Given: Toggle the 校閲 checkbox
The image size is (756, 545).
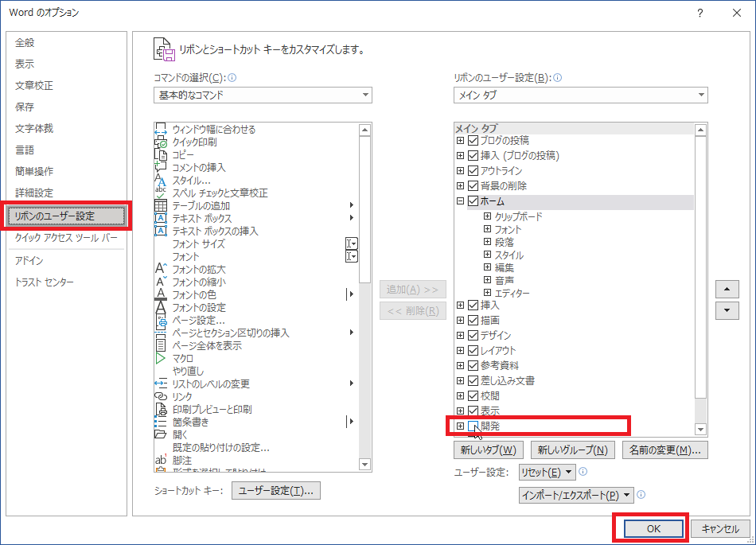Looking at the screenshot, I should pos(473,395).
